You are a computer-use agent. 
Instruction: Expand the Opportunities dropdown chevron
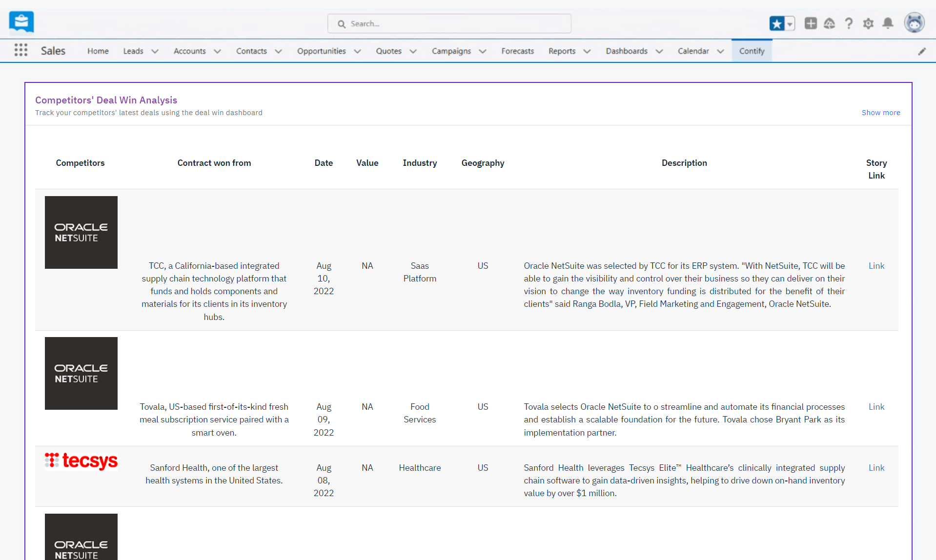(357, 51)
